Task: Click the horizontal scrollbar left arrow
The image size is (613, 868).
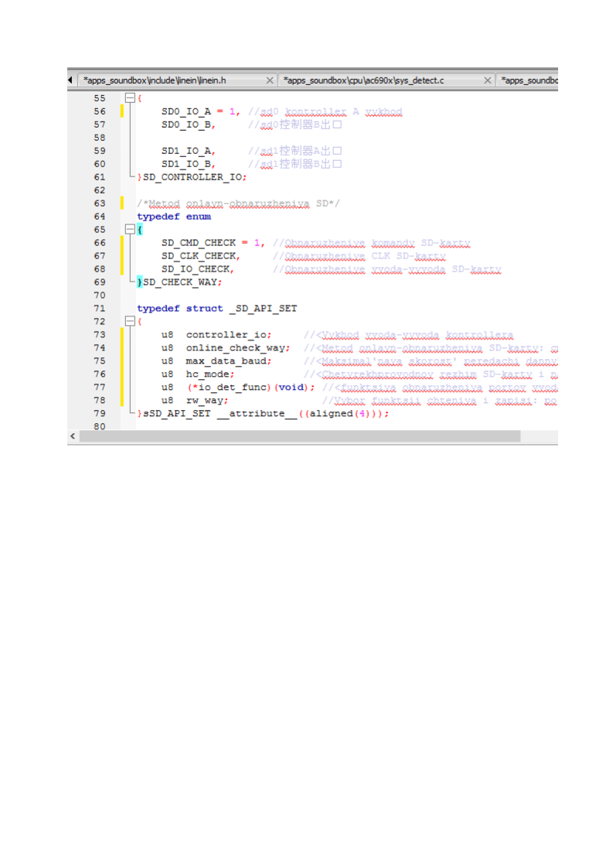Action: tap(73, 436)
